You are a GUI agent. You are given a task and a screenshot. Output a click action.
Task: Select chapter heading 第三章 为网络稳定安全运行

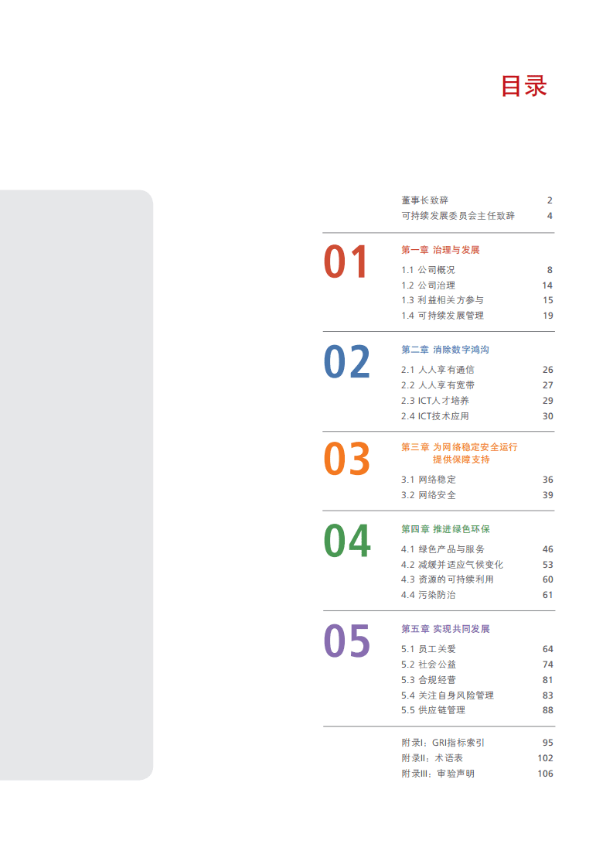tap(459, 447)
